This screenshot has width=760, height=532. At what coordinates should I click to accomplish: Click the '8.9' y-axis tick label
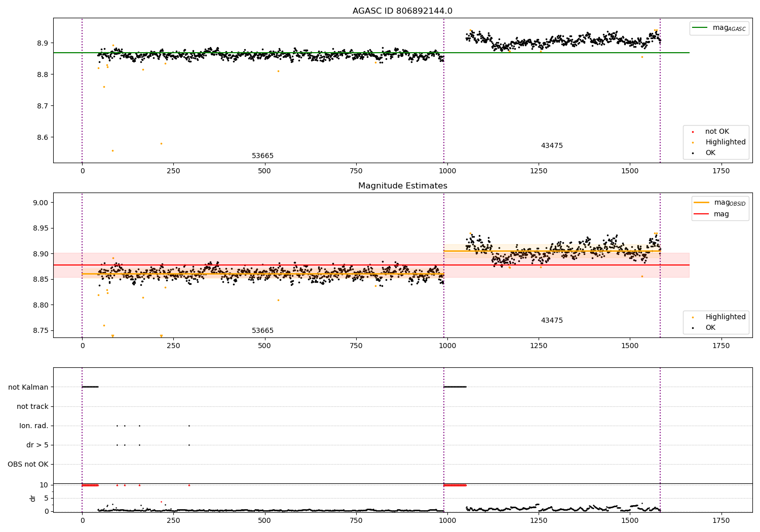coord(43,44)
